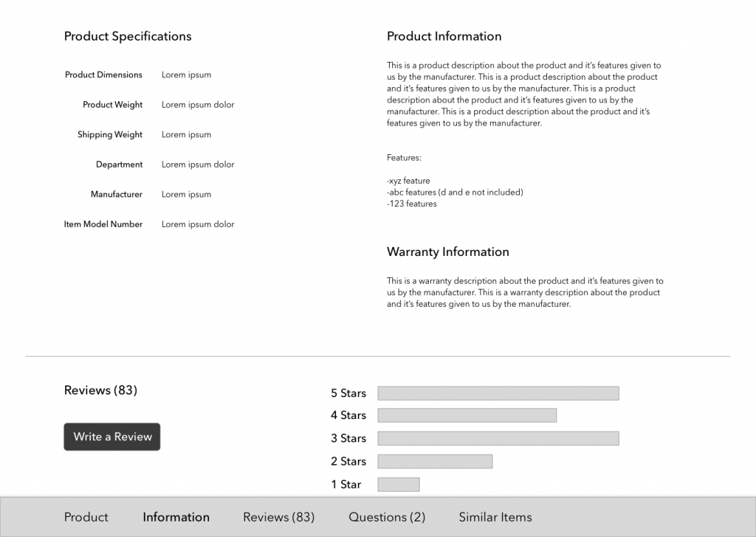Select the 4 Stars rating bar
The width and height of the screenshot is (756, 537).
tap(467, 415)
